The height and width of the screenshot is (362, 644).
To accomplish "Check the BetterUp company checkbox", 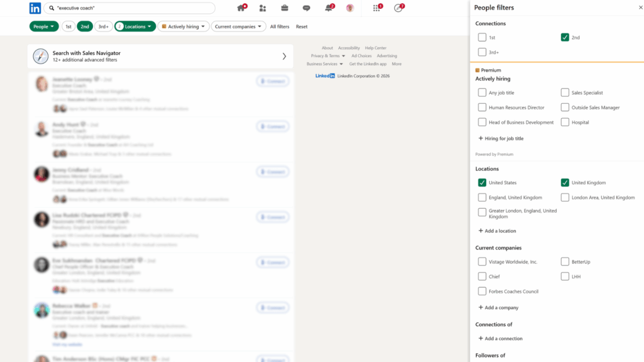I will 565,262.
